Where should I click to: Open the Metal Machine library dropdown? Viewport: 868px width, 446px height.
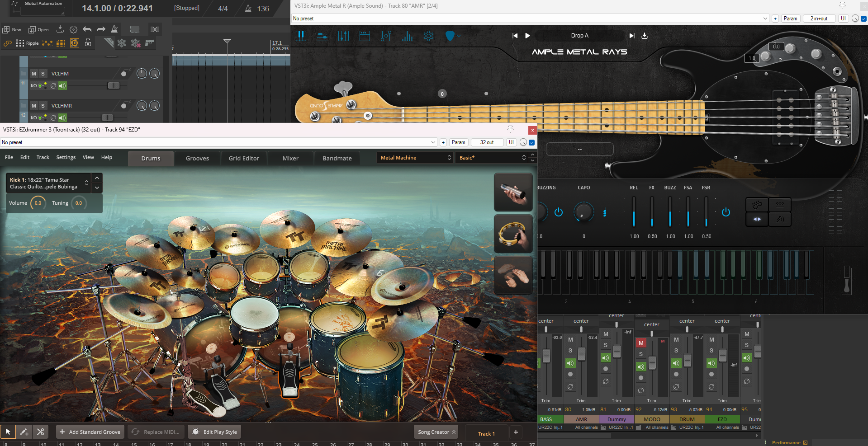click(x=415, y=158)
